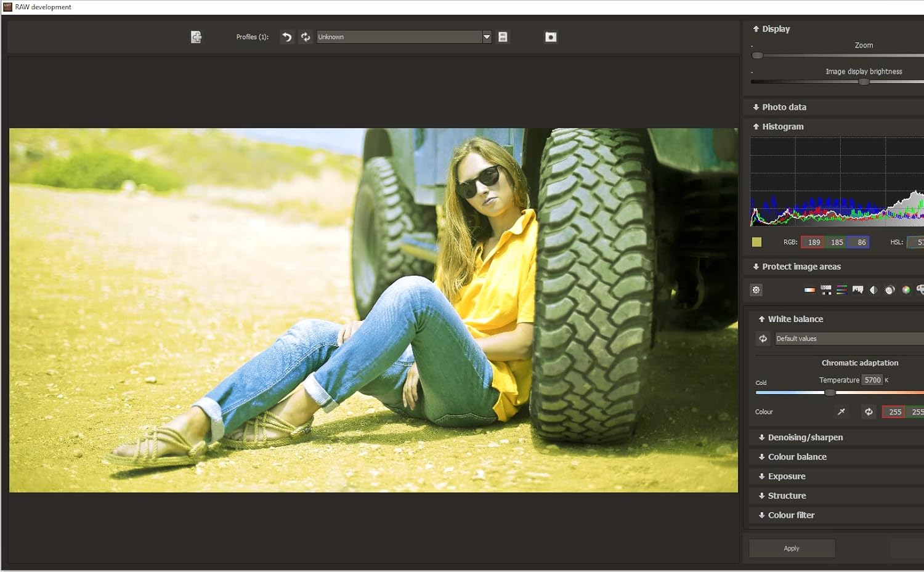Open the Default values white balance dropdown

(x=849, y=339)
